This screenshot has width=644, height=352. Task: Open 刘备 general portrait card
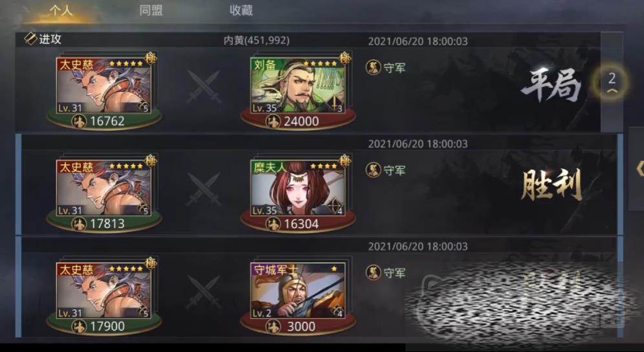tap(299, 85)
